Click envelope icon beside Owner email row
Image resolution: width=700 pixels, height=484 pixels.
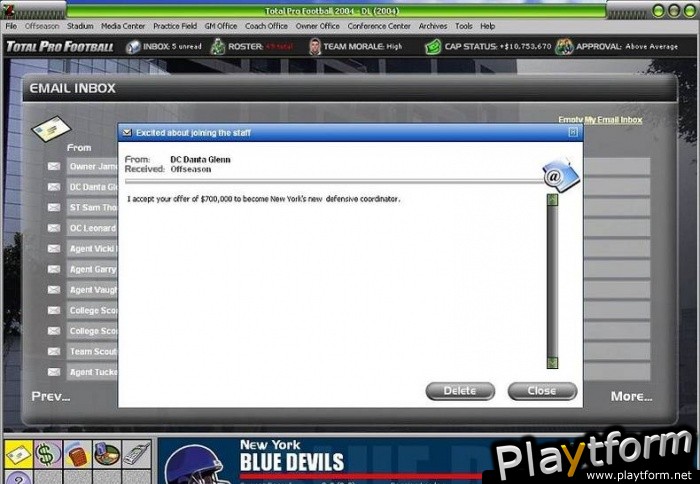tap(54, 167)
